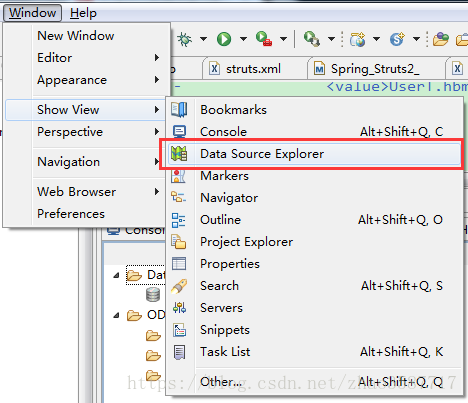The height and width of the screenshot is (403, 468).
Task: Open dropdown beside the globe icon
Action: (x=376, y=39)
